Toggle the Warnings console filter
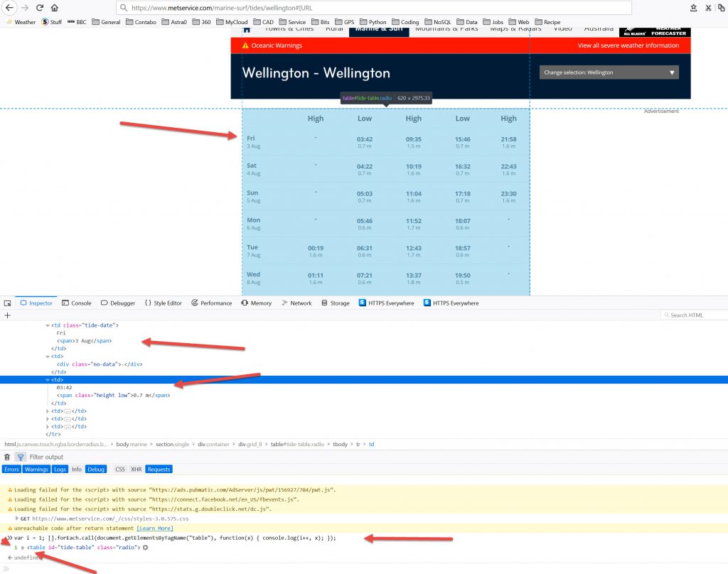 36,469
